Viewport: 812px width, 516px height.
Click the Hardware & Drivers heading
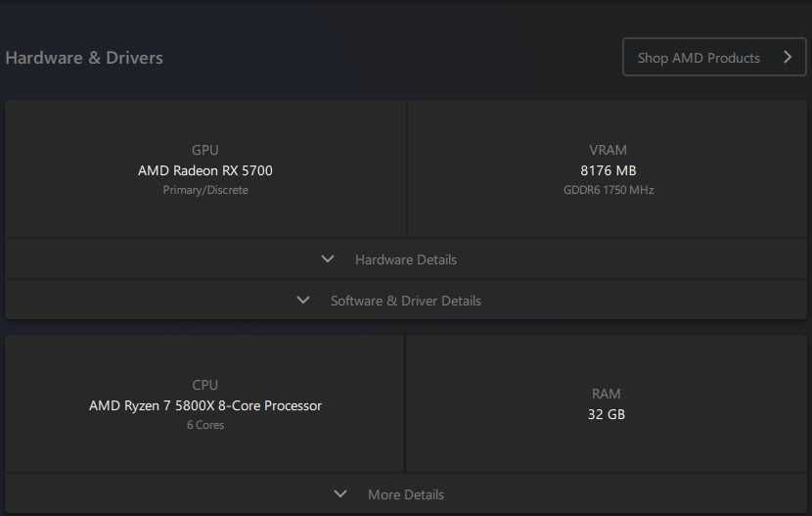pyautogui.click(x=84, y=58)
